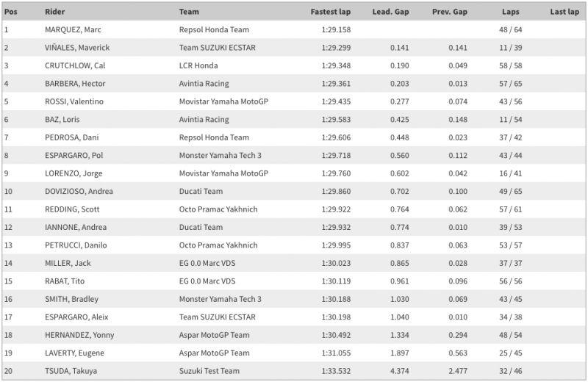Open rider TSUDA, Takuya
Screen dimensions: 588x382
coord(71,371)
